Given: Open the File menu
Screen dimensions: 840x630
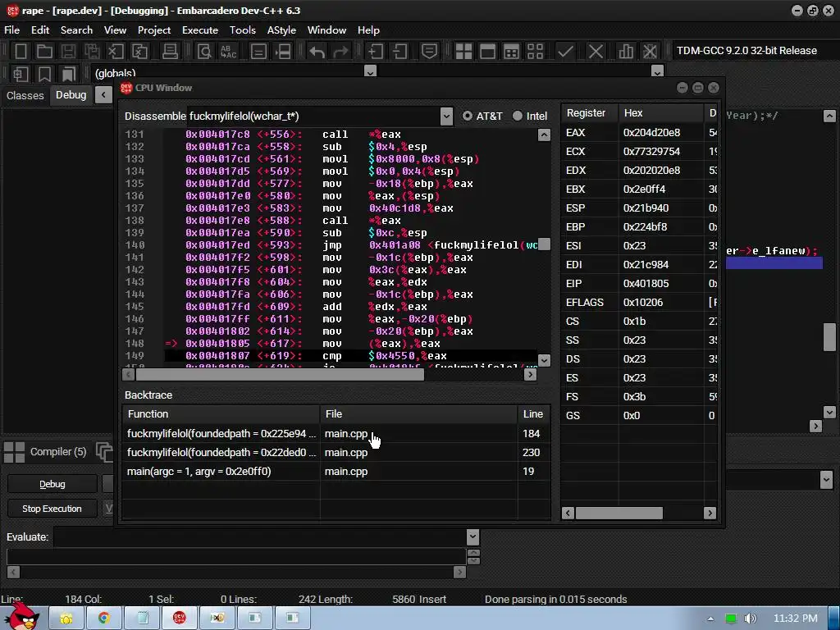Looking at the screenshot, I should coord(11,30).
